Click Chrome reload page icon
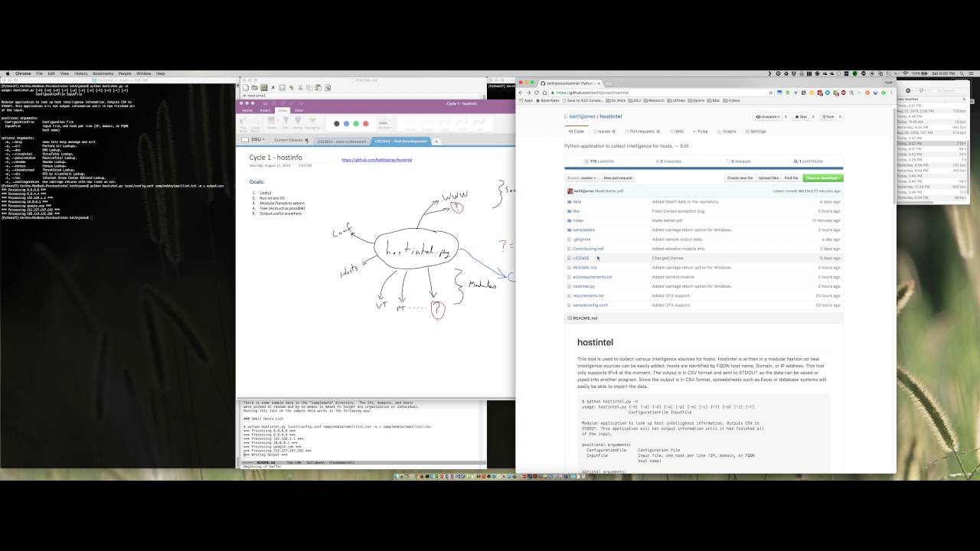Screen dimensions: 980x551 click(537, 93)
